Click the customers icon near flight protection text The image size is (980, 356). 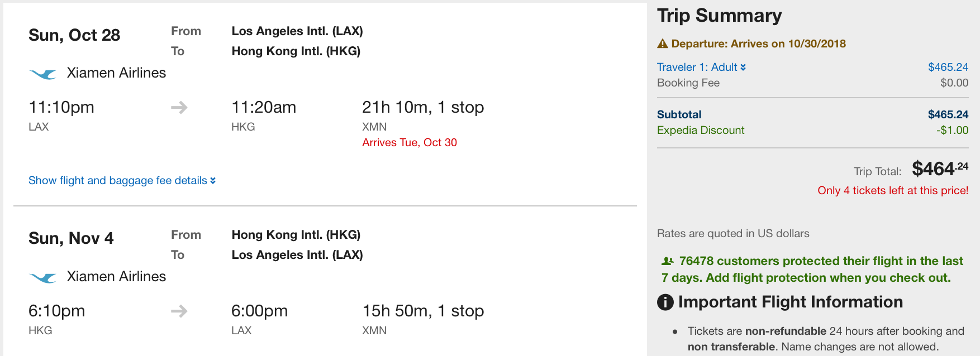(x=668, y=261)
